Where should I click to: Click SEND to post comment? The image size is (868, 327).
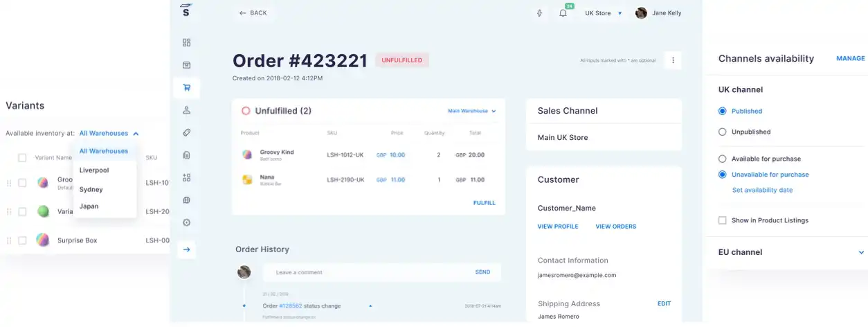pyautogui.click(x=482, y=272)
